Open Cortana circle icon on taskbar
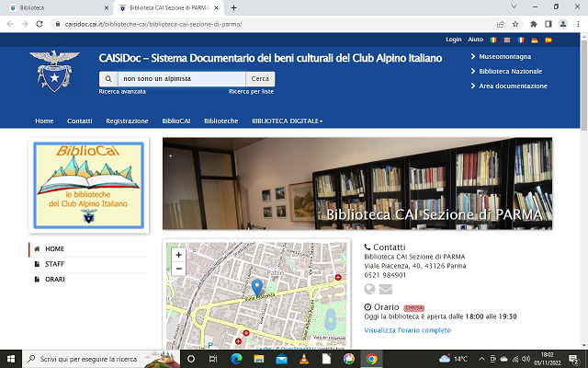This screenshot has height=368, width=588. point(191,359)
